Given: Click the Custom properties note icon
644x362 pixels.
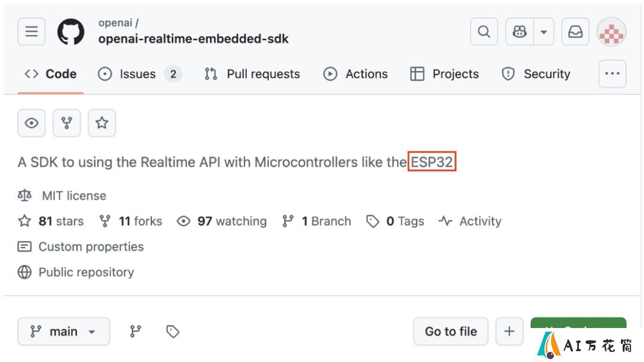Looking at the screenshot, I should [x=24, y=246].
